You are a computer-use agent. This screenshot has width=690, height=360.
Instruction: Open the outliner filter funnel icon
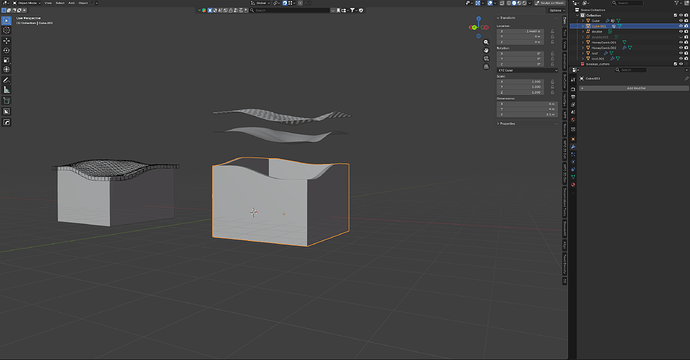click(677, 3)
